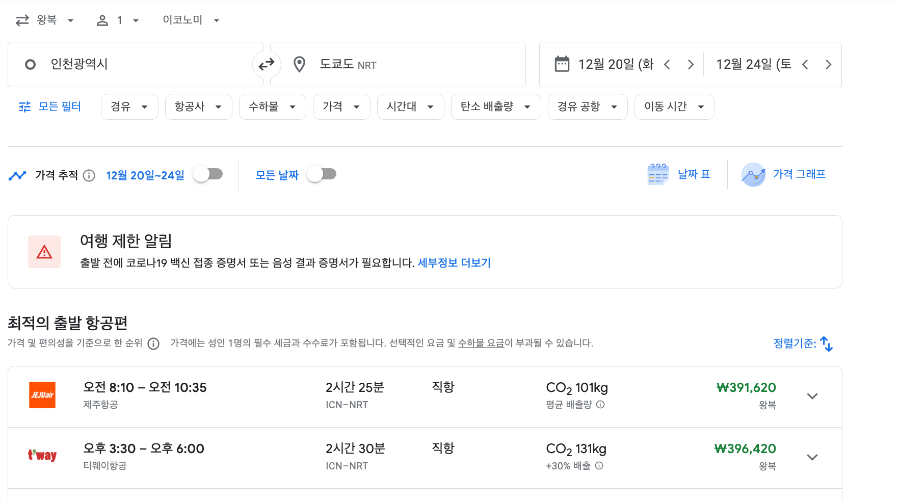Click the price tracking trend icon
This screenshot has height=500, width=900.
pos(17,176)
